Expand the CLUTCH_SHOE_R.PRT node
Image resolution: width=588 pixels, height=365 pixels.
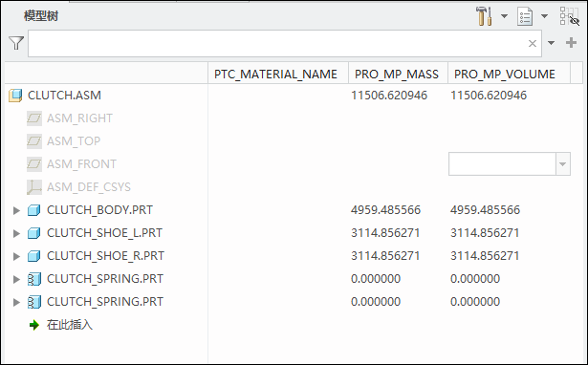point(16,256)
